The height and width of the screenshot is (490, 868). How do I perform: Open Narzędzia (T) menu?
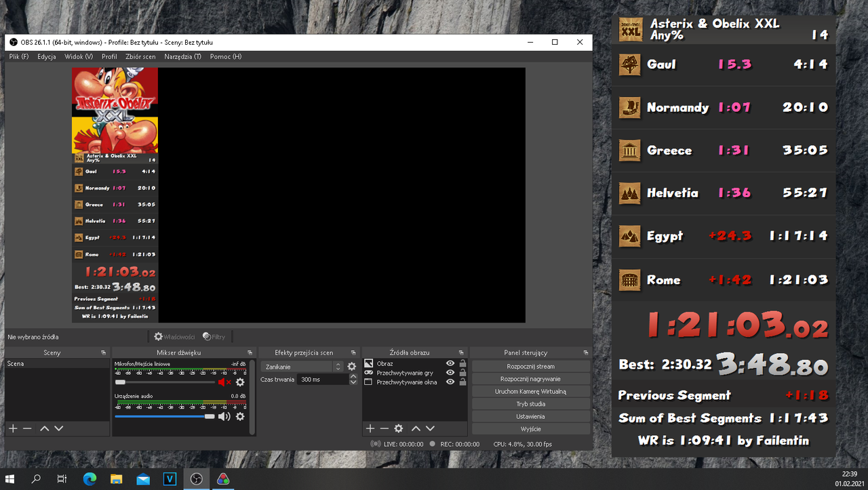click(x=182, y=57)
